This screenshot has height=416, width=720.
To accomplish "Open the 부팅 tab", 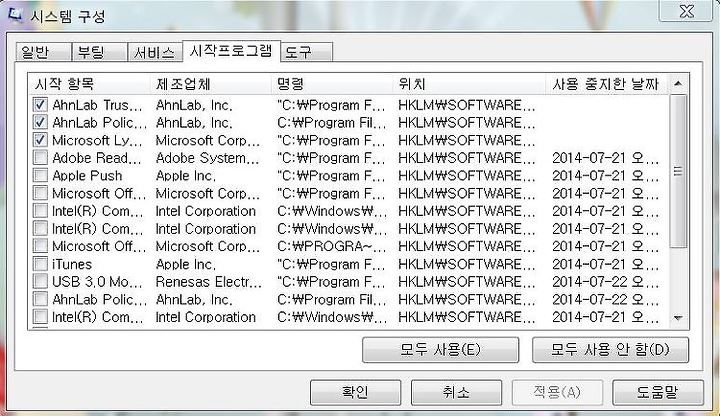I will (x=100, y=52).
